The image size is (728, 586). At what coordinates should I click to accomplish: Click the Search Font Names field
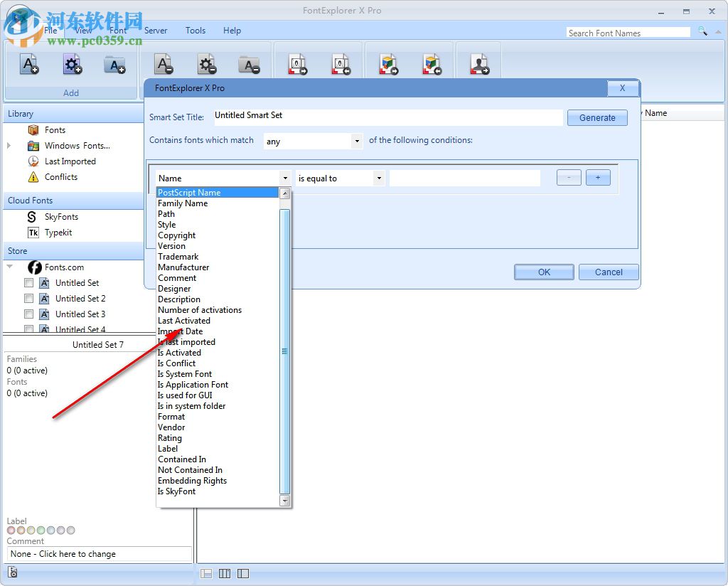click(628, 33)
